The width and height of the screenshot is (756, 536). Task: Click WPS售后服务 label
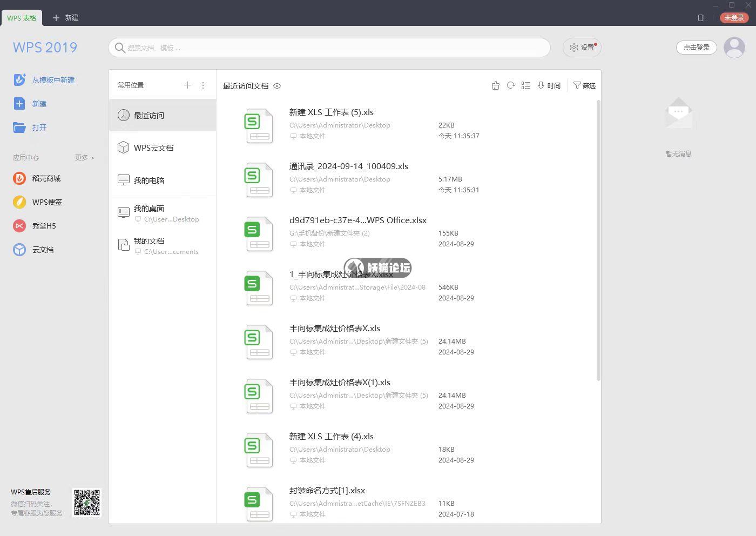[31, 492]
